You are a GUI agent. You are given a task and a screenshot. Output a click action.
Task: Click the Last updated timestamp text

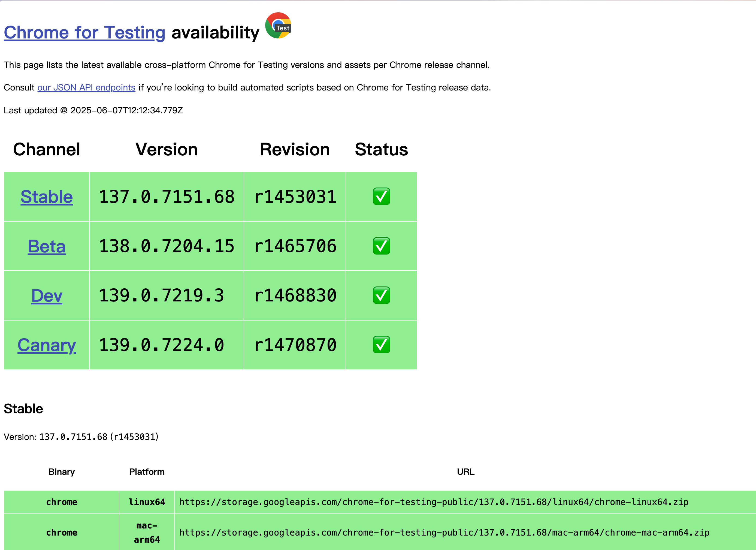pos(93,110)
